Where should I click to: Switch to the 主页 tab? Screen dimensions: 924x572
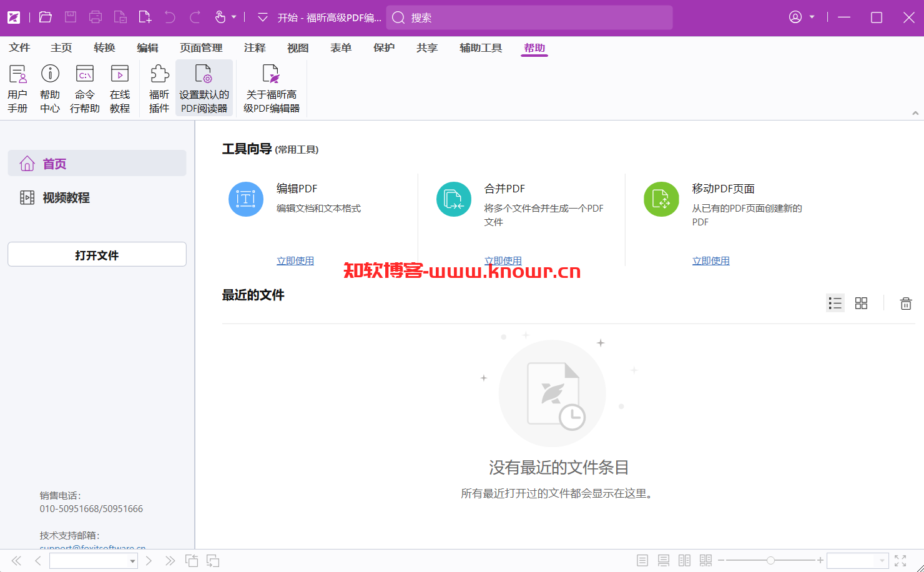[61, 48]
